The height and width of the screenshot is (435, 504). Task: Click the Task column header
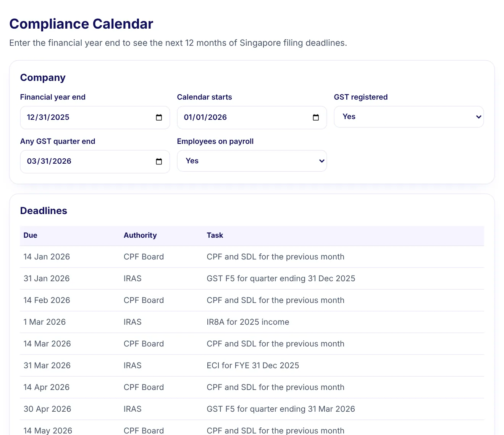215,235
